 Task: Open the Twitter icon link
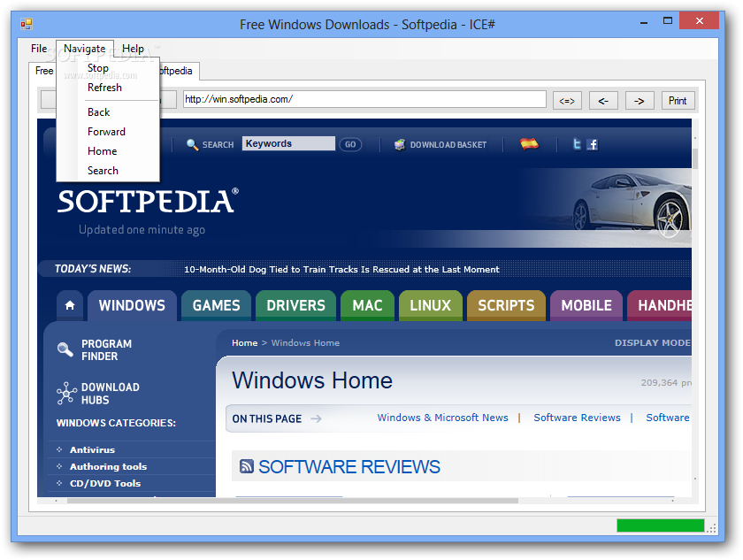(x=577, y=144)
